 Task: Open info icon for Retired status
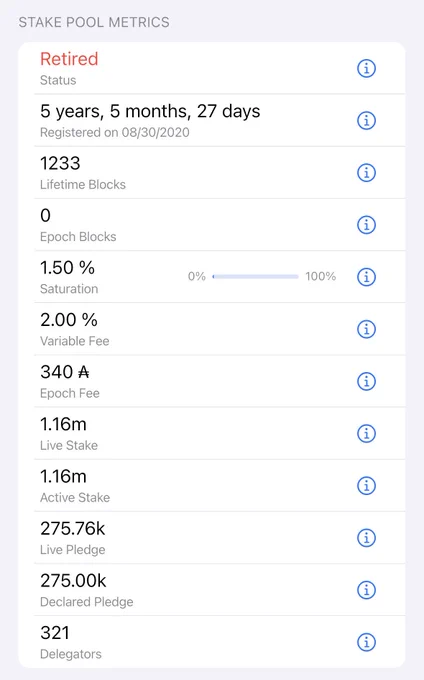click(366, 68)
